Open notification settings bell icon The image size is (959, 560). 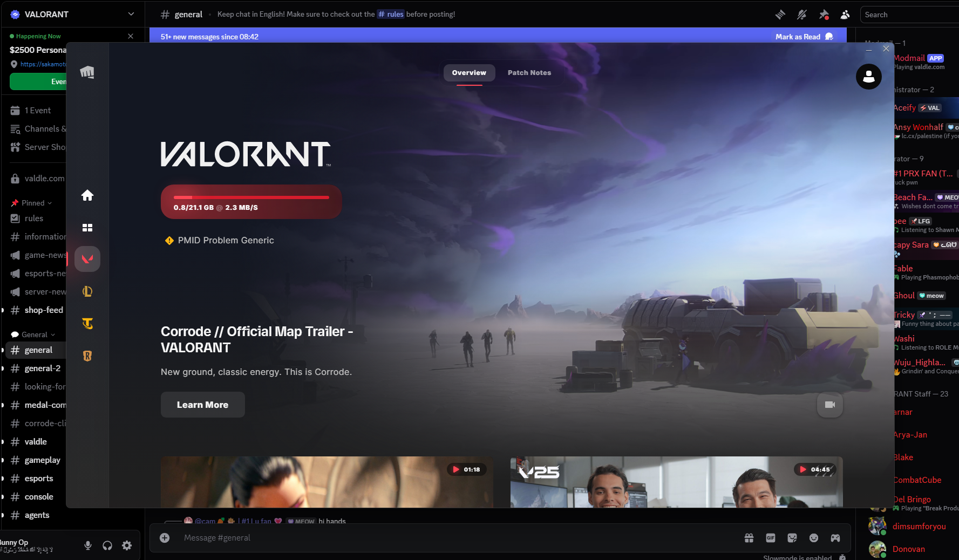[802, 15]
